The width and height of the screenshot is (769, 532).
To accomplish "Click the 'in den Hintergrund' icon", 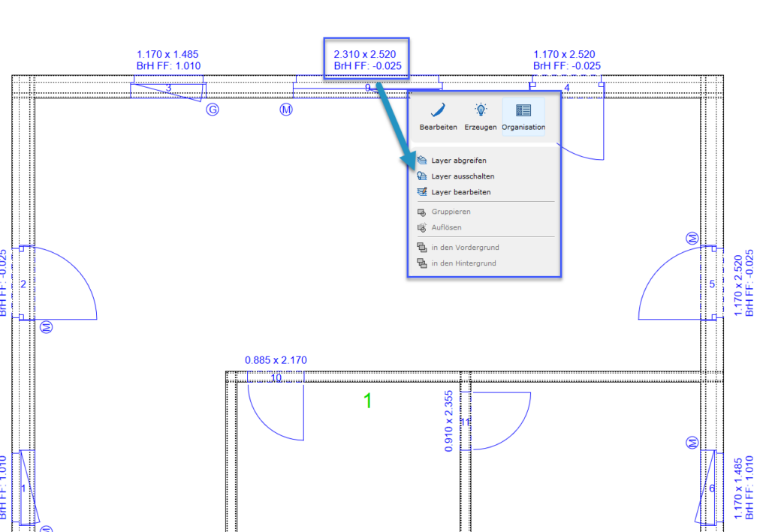I will pyautogui.click(x=422, y=263).
